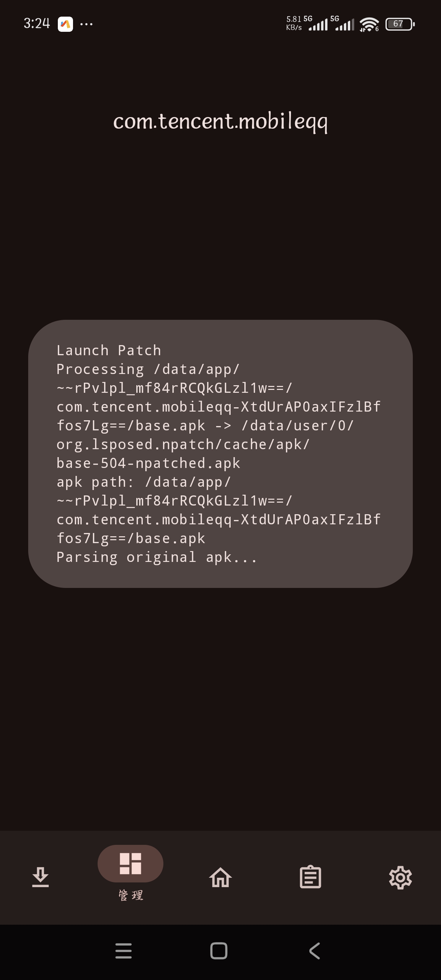Open the logs clipboard icon
Viewport: 441px width, 980px height.
click(x=311, y=877)
